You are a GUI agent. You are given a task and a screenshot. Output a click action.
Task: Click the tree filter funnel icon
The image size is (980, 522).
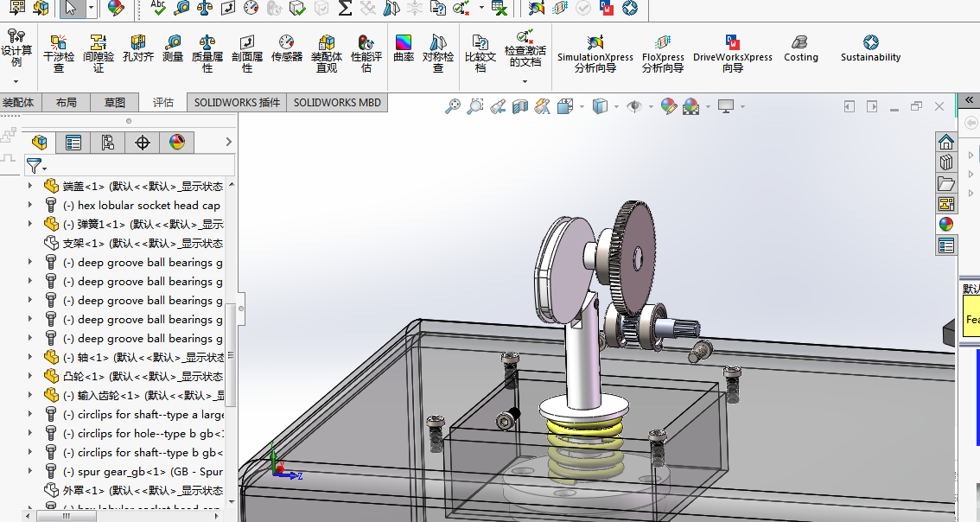coord(35,166)
